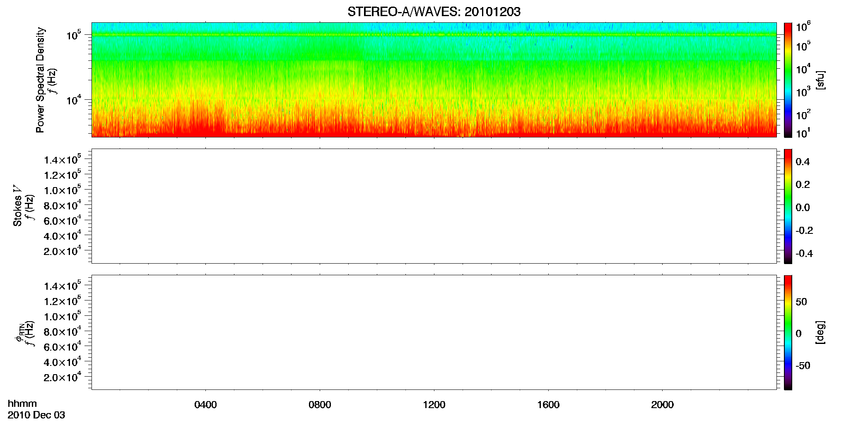Select the "2010 Dec 03" date label
Screen dimensions: 868x447
36,415
